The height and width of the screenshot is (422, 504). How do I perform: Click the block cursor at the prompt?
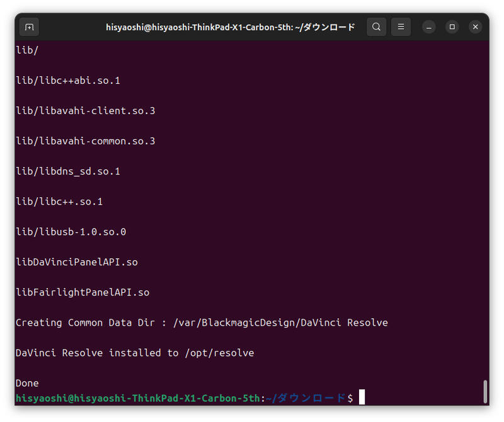coord(362,397)
